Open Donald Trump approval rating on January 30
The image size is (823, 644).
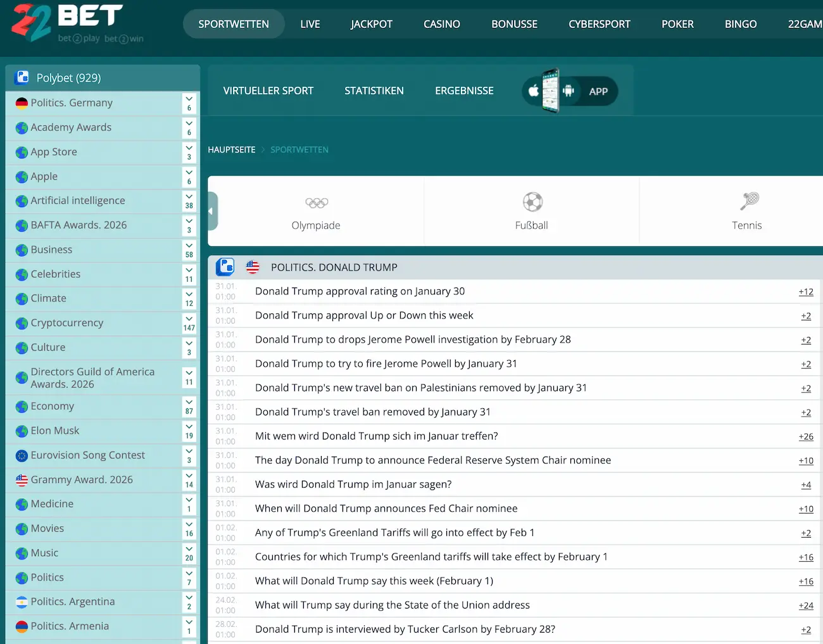360,291
